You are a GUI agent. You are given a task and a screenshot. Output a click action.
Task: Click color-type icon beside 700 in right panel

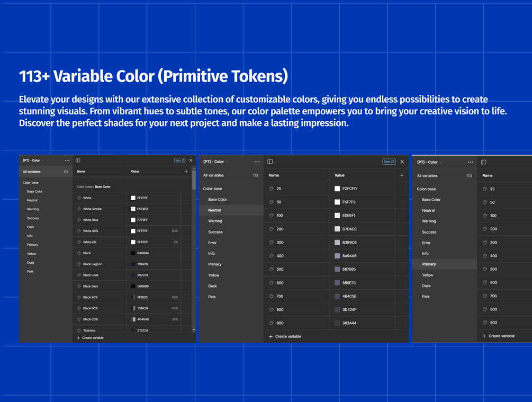pyautogui.click(x=485, y=296)
